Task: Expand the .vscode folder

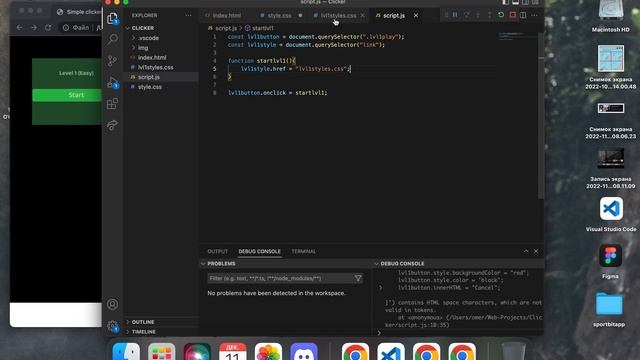Action: tap(149, 38)
